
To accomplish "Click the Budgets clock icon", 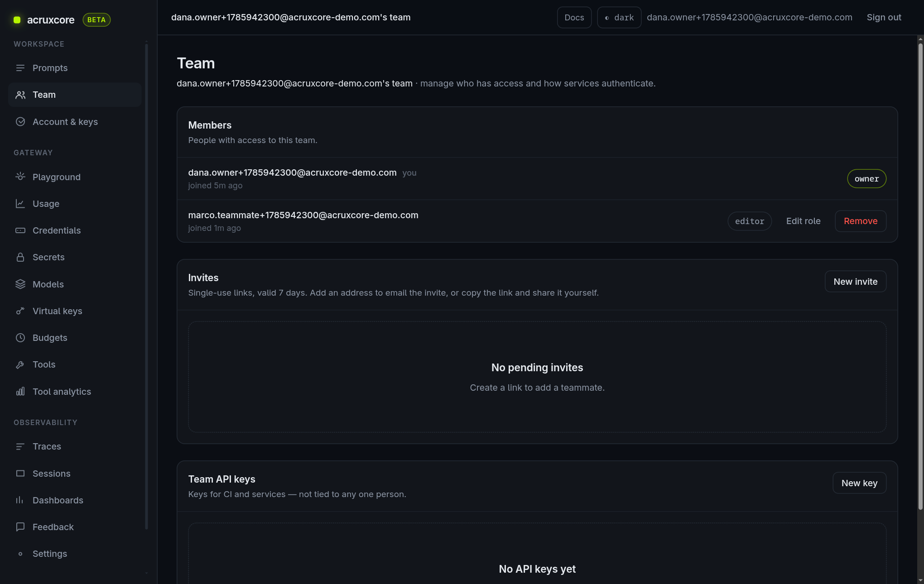I will pos(20,338).
